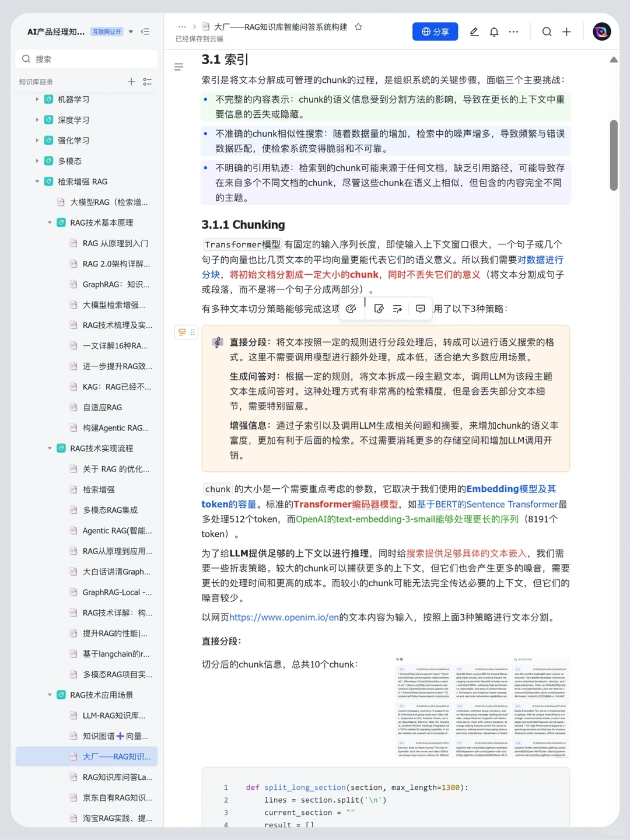Image resolution: width=630 pixels, height=840 pixels.
Task: Click the 3.1 索引 heading
Action: [x=225, y=60]
